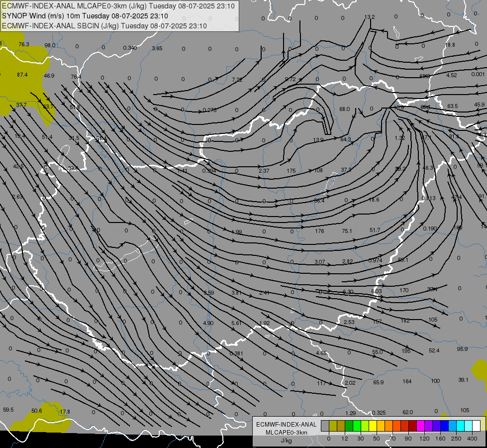Click the map value '56.4'

(319, 201)
